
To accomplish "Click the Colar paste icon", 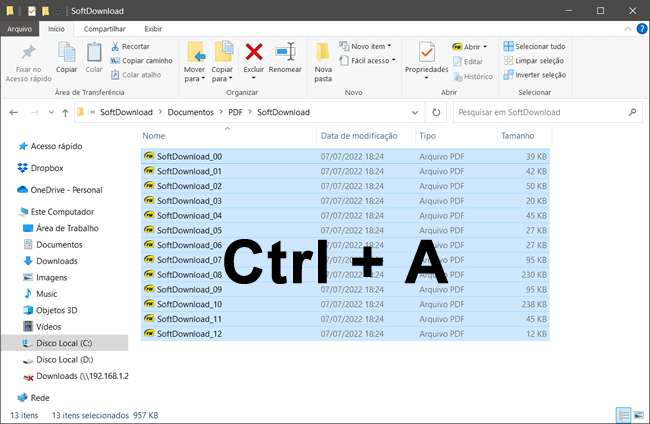I will (94, 53).
